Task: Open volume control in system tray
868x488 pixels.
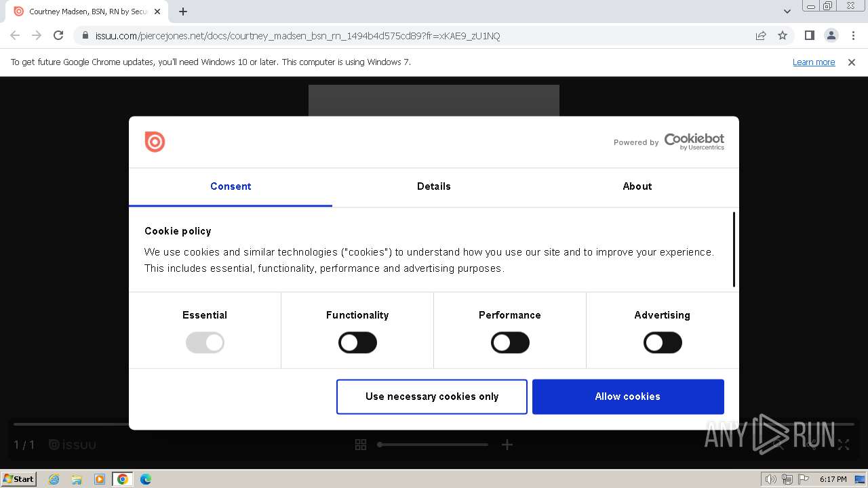Action: tap(771, 479)
